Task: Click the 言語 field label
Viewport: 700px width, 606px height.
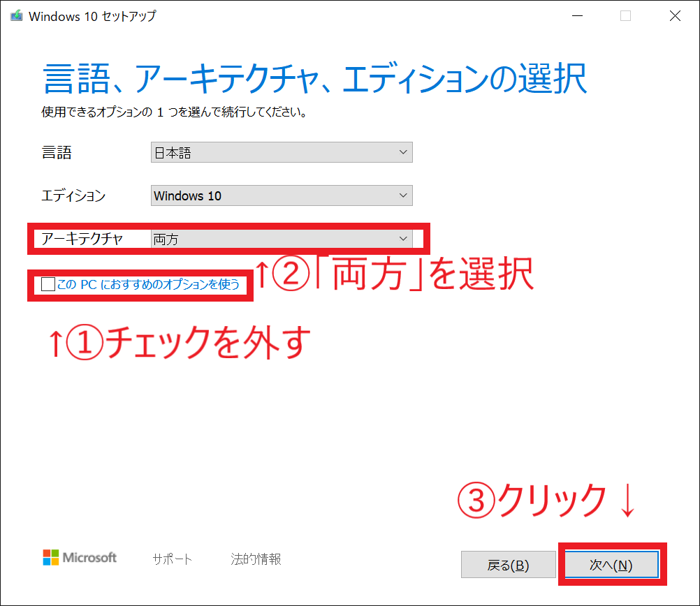Action: pyautogui.click(x=57, y=153)
